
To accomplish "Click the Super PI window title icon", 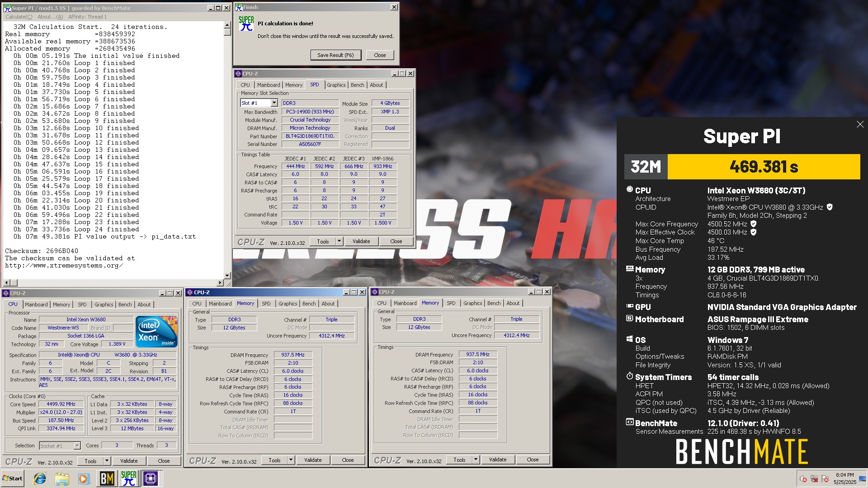I will [x=7, y=8].
